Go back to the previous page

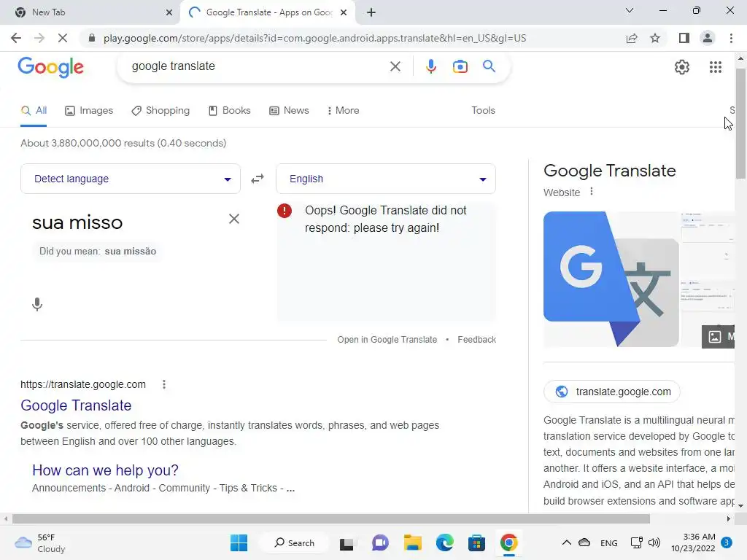[x=16, y=38]
